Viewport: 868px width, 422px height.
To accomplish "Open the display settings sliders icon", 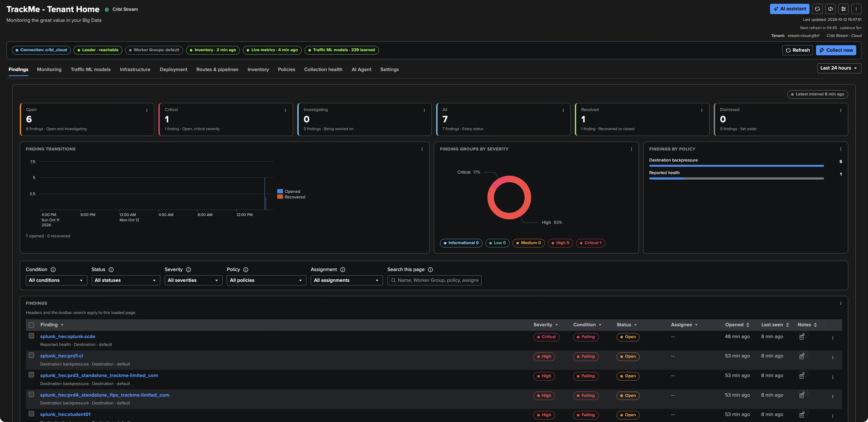I will click(x=843, y=9).
